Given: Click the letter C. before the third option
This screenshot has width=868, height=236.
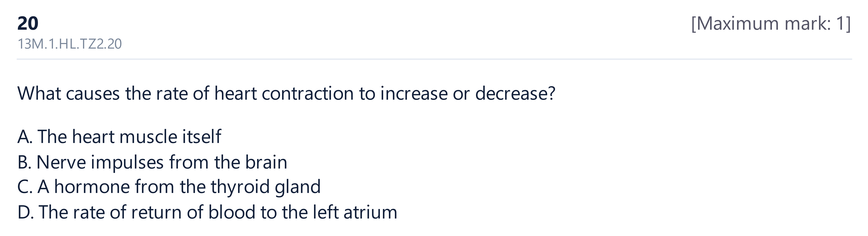Looking at the screenshot, I should [x=25, y=187].
